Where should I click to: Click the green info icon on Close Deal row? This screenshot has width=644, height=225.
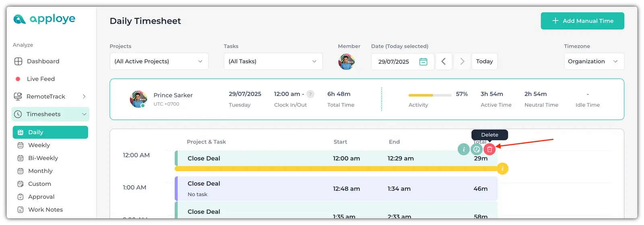click(464, 149)
